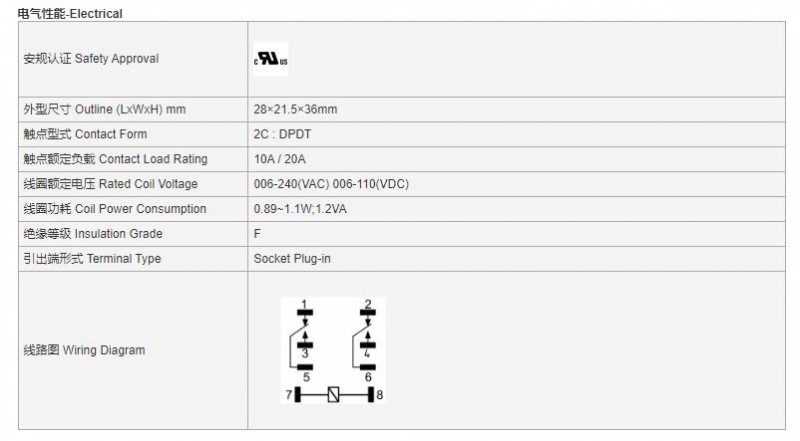The height and width of the screenshot is (441, 800).
Task: Click terminal 7 of the coil
Action: (293, 395)
